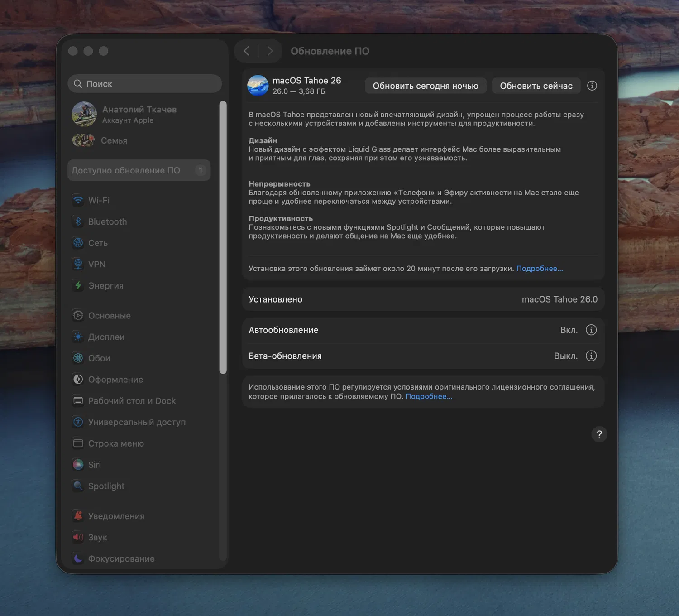Click the update badge showing 1
This screenshot has height=616, width=679.
pos(201,170)
